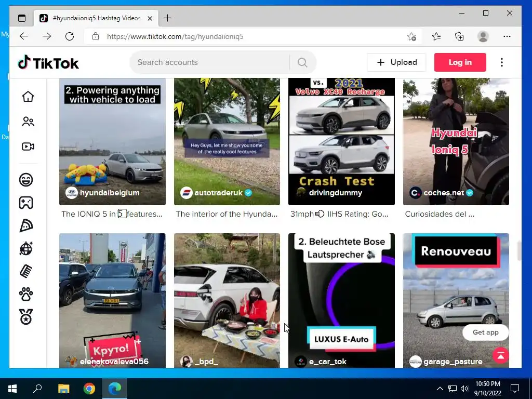Click the Get app button
The height and width of the screenshot is (399, 532).
point(486,332)
